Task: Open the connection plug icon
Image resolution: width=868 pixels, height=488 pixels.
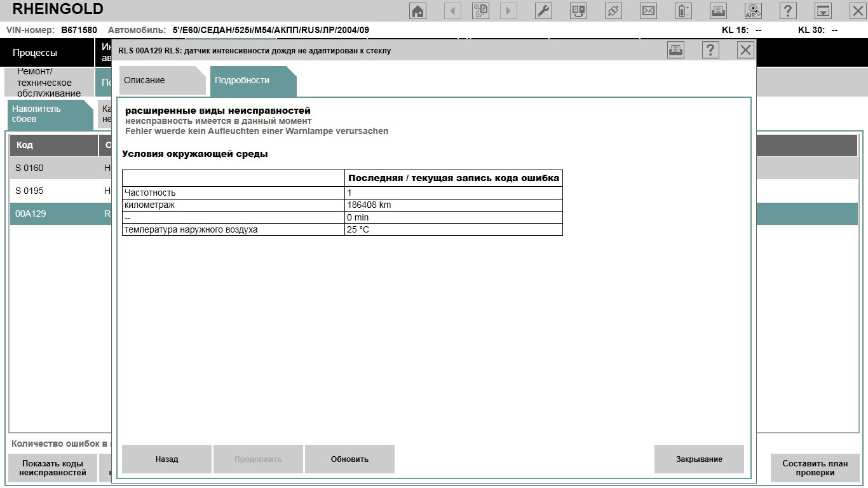Action: (x=613, y=11)
